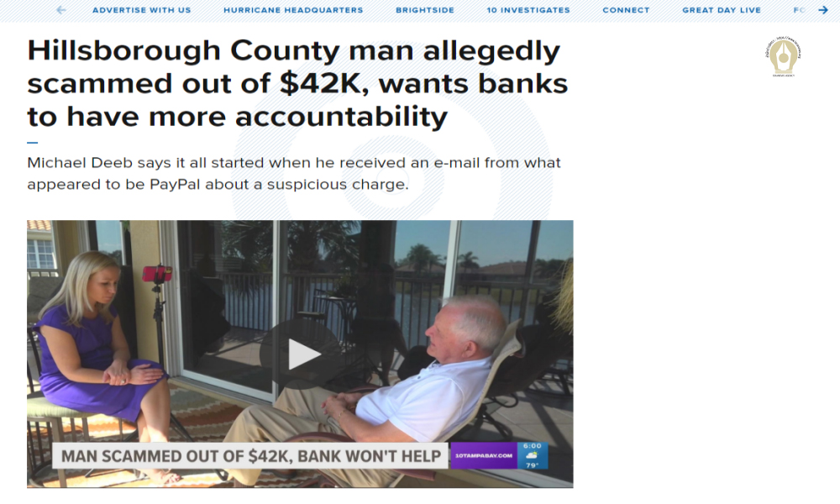Click the "Man scammed out of $42K" caption banner

250,456
